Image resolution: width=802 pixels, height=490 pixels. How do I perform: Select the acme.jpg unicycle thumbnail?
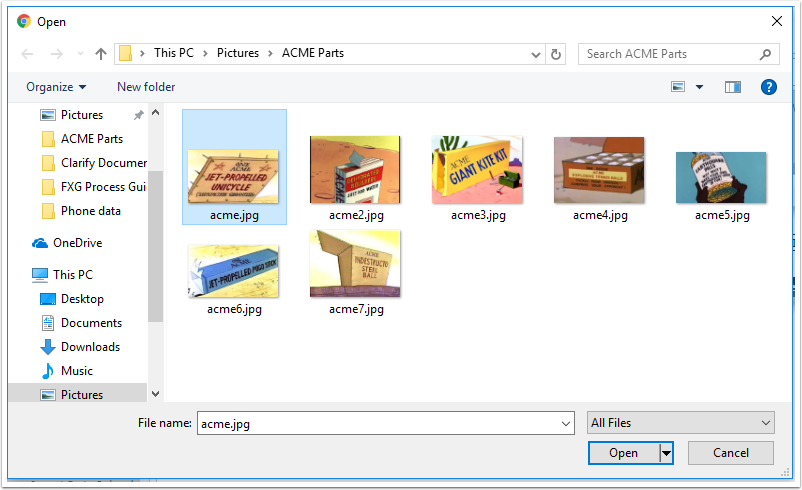click(x=233, y=176)
